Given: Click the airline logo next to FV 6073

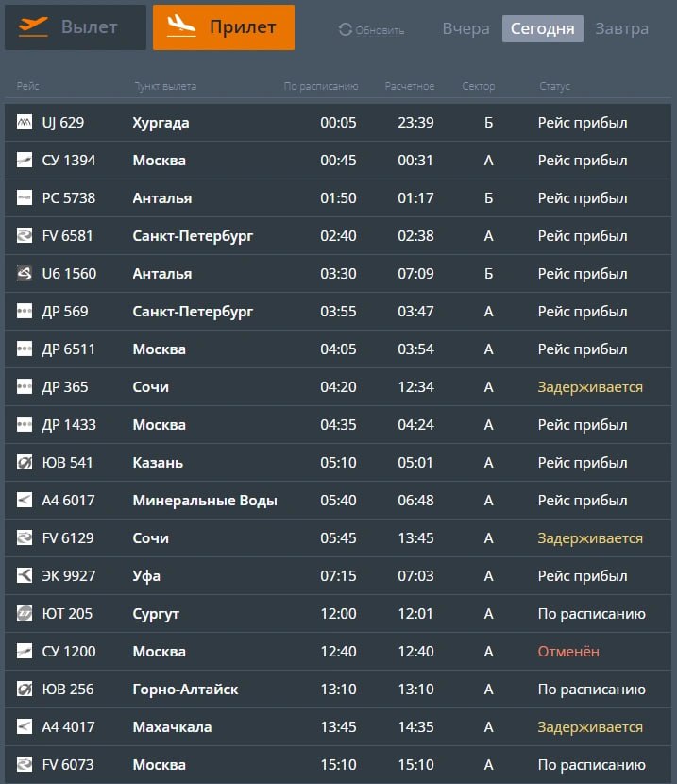Looking at the screenshot, I should point(25,765).
